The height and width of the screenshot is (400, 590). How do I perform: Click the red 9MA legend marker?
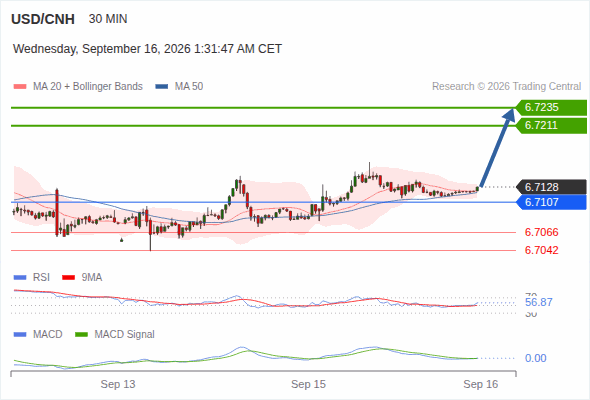[68, 278]
